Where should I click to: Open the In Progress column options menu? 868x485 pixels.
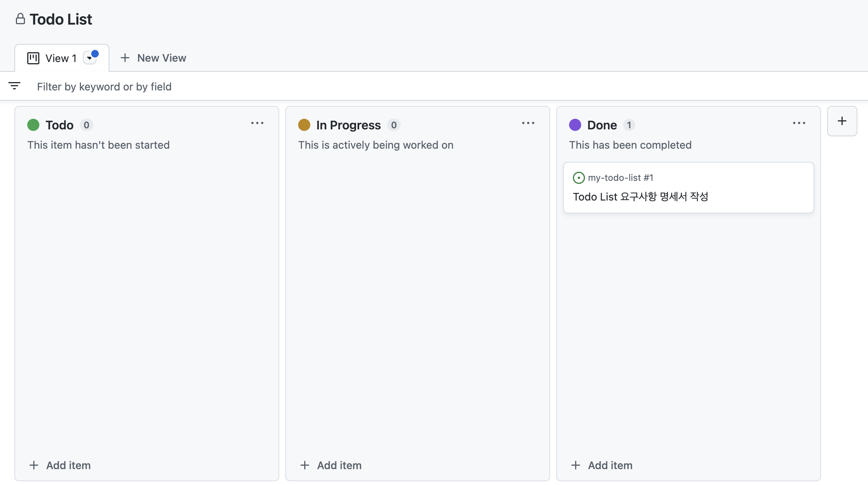[528, 123]
